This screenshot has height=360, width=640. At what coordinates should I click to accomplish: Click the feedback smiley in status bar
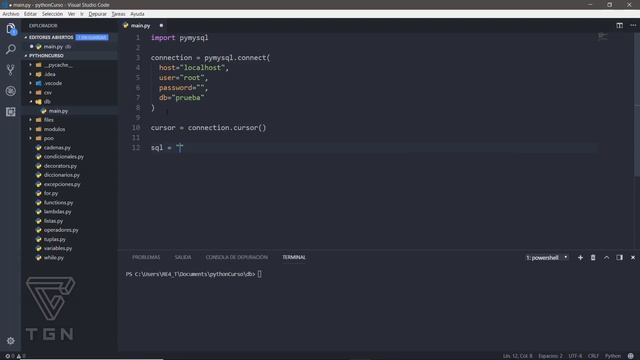(x=631, y=356)
